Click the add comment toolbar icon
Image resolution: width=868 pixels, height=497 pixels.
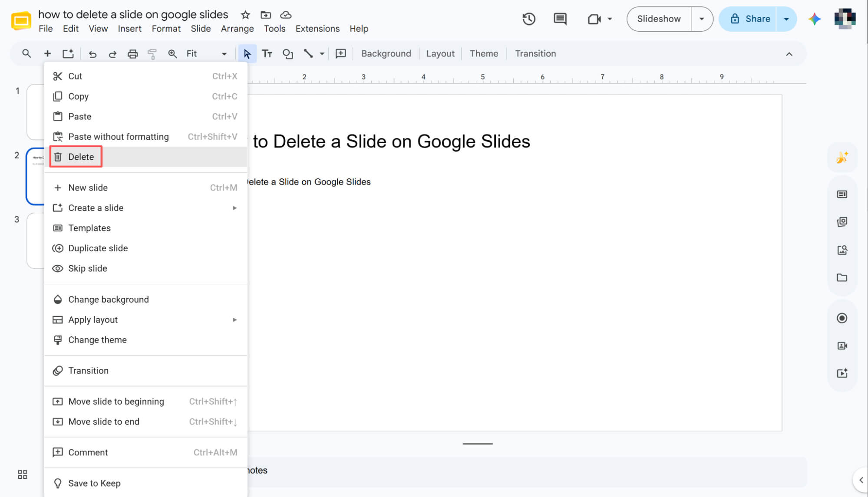tap(341, 54)
